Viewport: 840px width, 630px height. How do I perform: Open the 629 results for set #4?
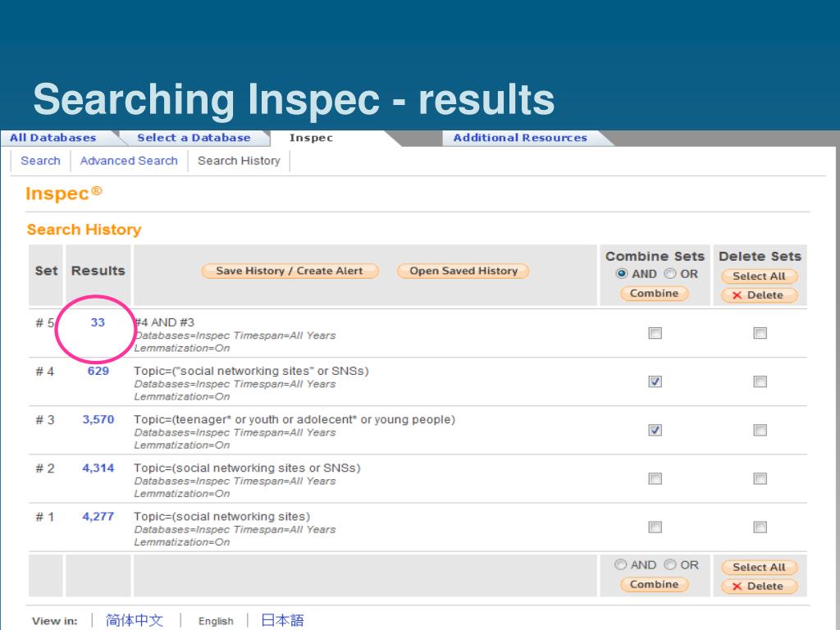coord(98,371)
